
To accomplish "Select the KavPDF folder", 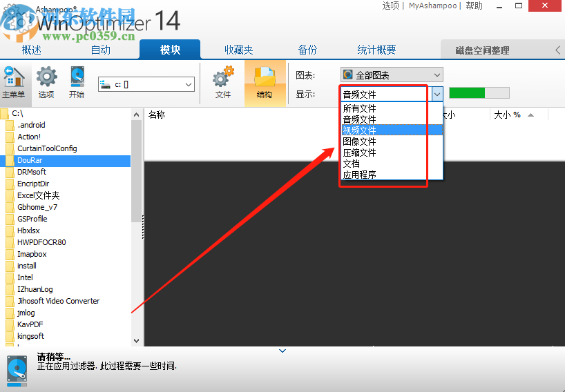I will click(30, 324).
